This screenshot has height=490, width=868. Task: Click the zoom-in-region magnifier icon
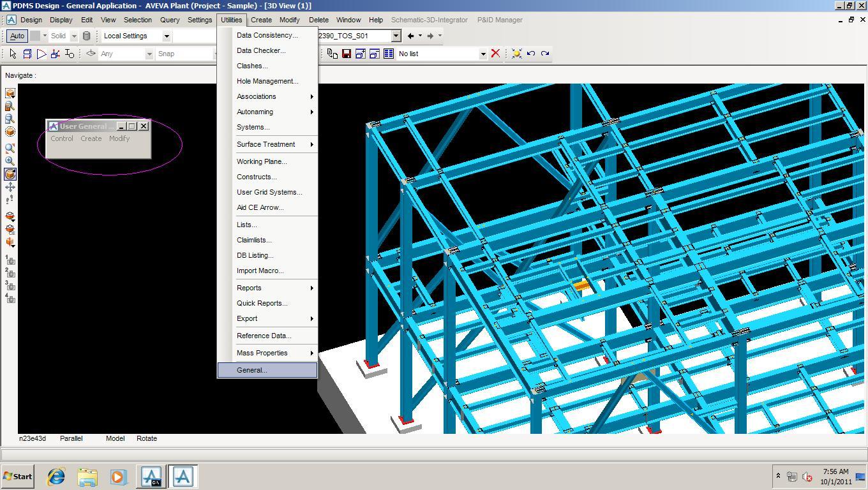(10, 148)
